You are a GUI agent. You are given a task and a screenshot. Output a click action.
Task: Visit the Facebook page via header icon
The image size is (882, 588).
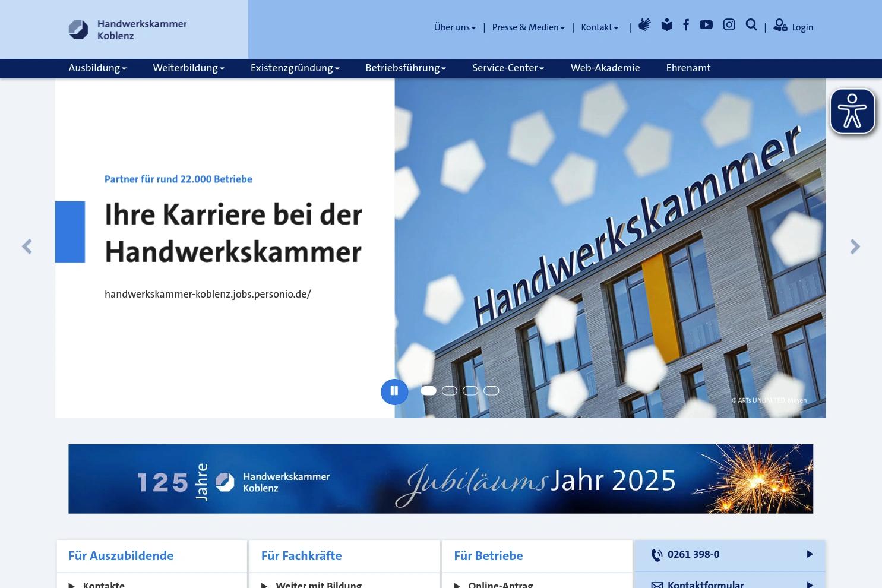click(686, 24)
